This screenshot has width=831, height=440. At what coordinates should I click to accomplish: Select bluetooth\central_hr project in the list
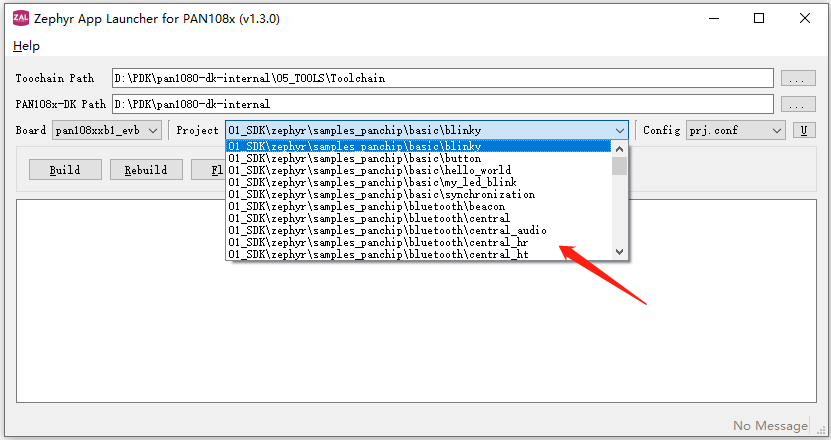point(419,242)
